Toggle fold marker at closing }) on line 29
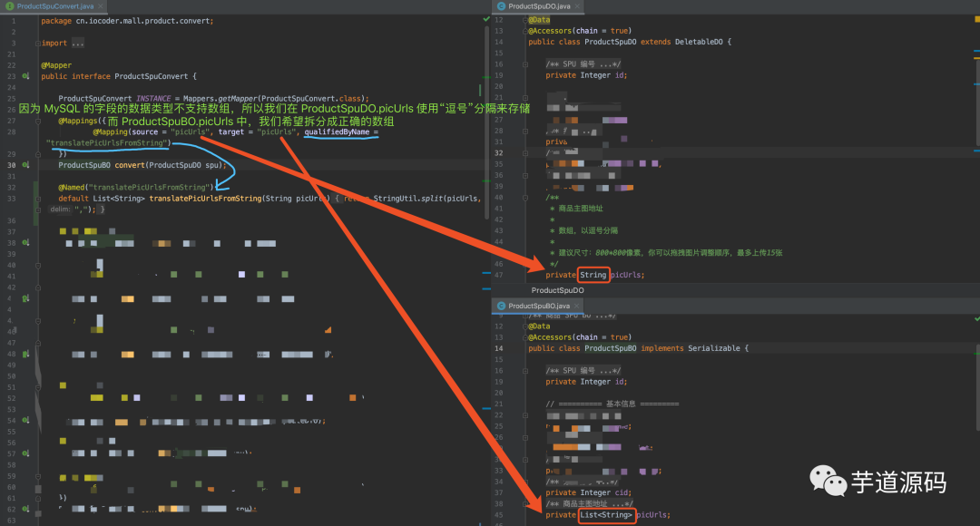Image resolution: width=980 pixels, height=526 pixels. pyautogui.click(x=38, y=153)
